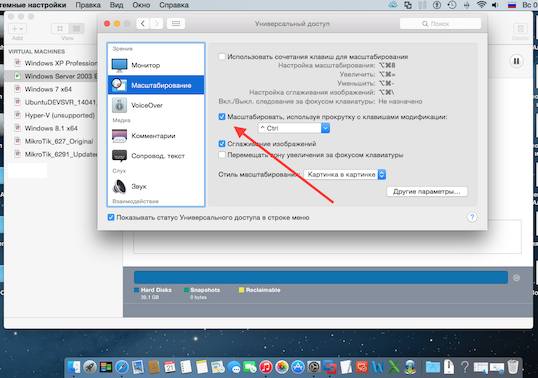Open System Preferences from the Dock
Viewport: 538px width, 378px height.
(314, 367)
